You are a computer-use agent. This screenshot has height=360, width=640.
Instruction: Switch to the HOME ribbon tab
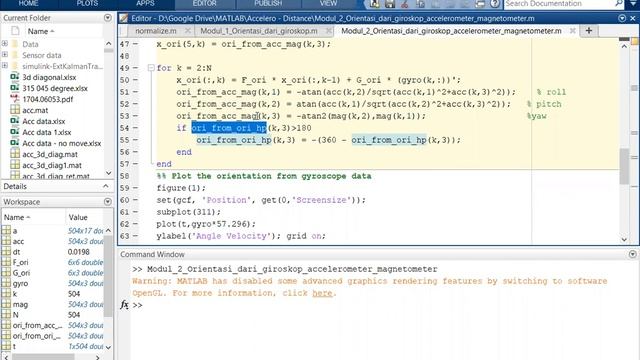point(29,4)
